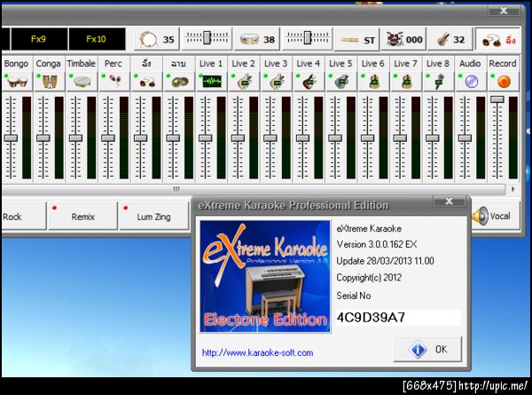Click the Live 7 acoustic guitar icon
The width and height of the screenshot is (532, 395).
pyautogui.click(x=406, y=82)
